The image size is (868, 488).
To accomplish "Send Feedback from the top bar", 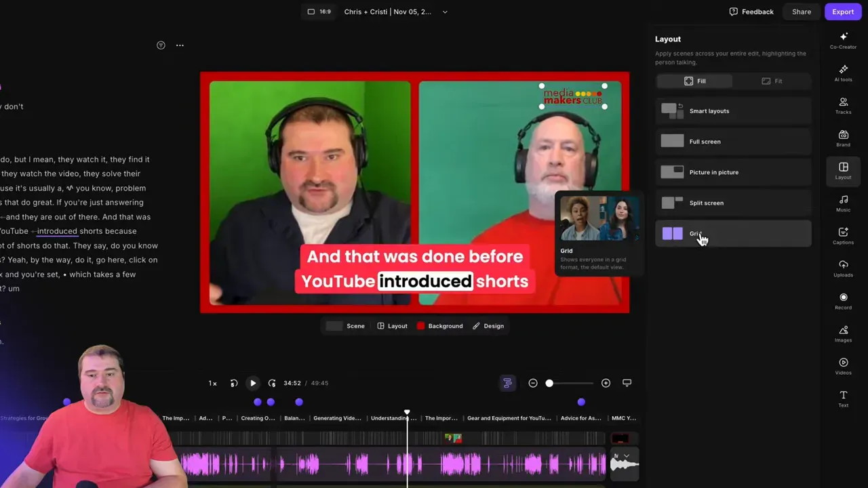I will pos(751,12).
